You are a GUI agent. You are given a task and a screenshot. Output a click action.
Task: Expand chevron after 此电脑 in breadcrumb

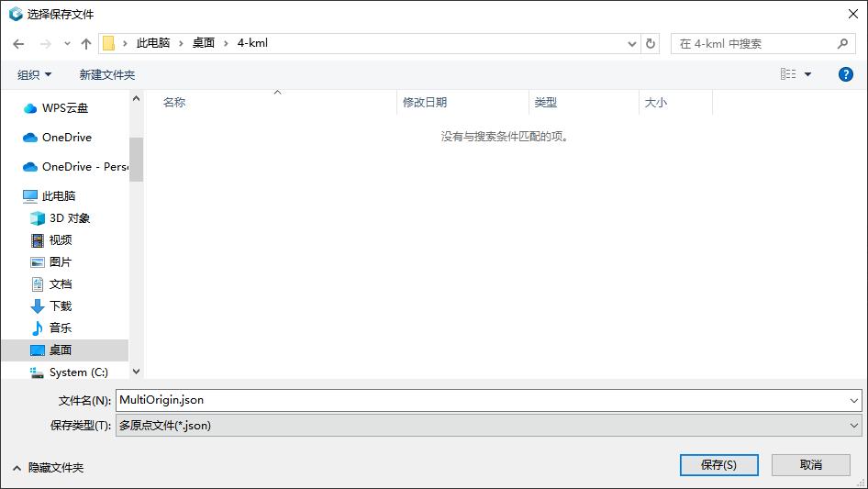[181, 43]
